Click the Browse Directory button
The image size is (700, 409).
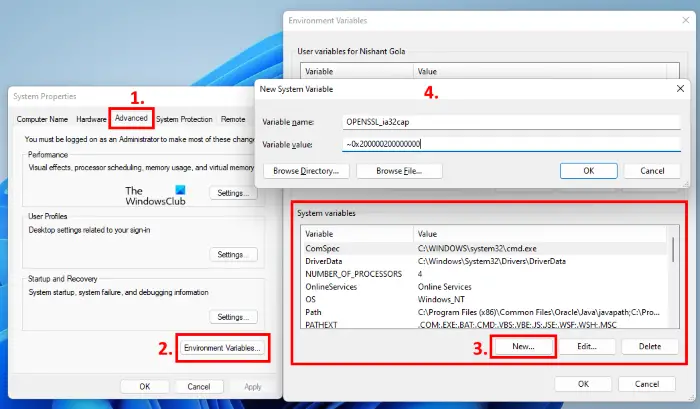click(306, 171)
